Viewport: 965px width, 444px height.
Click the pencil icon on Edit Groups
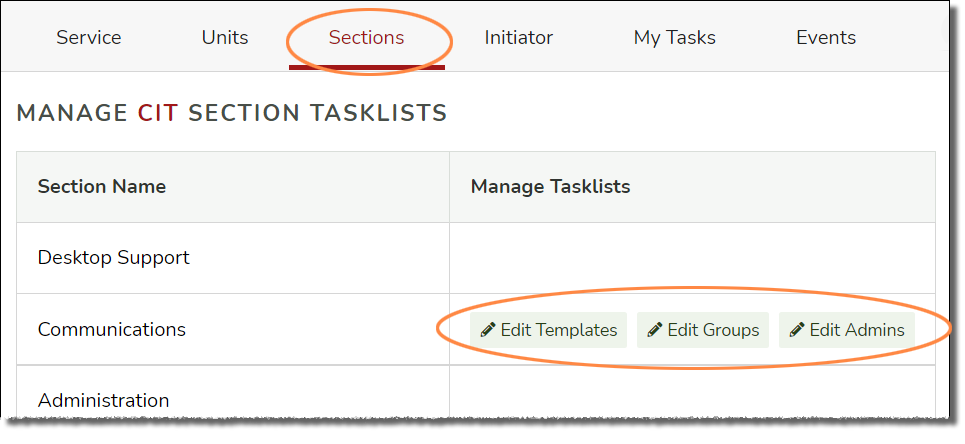coord(655,330)
